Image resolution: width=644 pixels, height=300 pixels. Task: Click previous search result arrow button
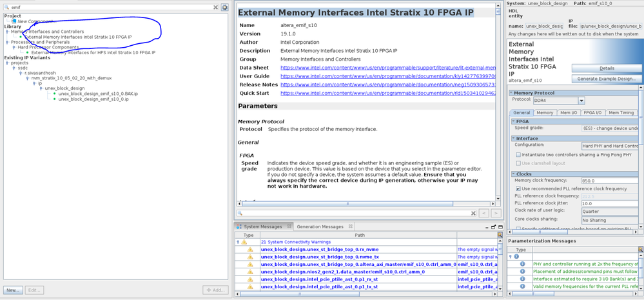click(483, 213)
